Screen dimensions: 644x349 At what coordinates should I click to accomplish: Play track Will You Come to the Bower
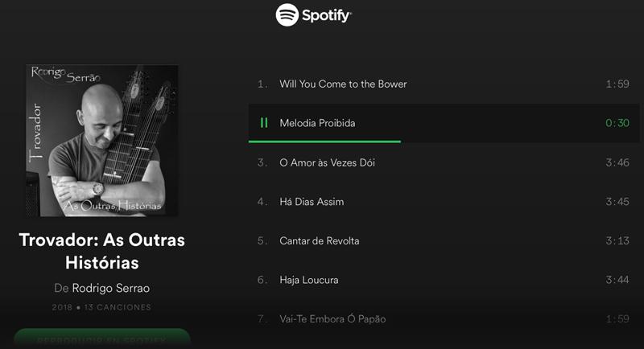tap(444, 84)
